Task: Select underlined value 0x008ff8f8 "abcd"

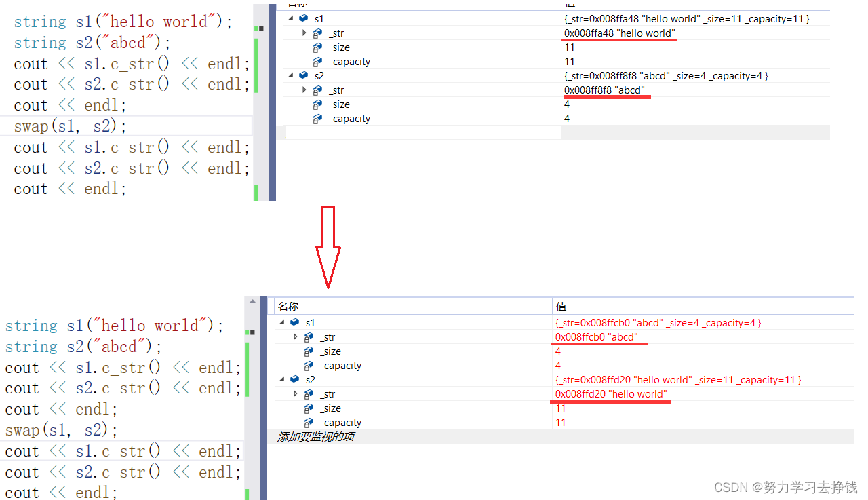Action: pos(604,90)
